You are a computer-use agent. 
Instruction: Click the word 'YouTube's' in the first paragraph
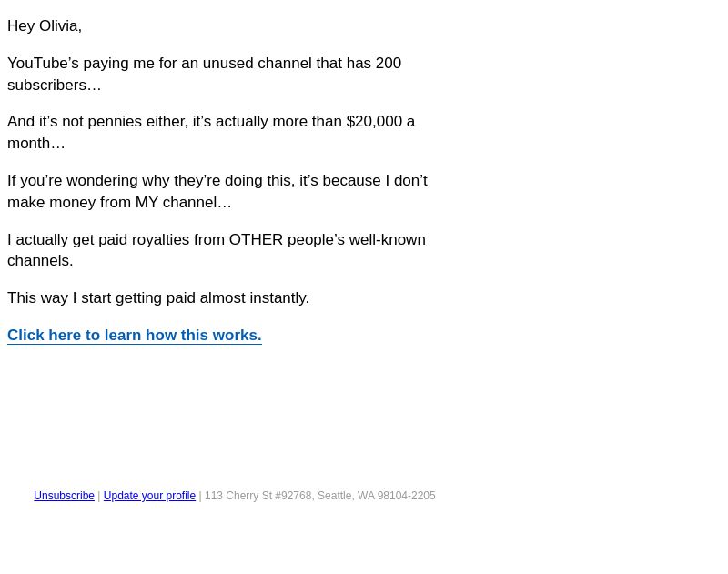[43, 63]
